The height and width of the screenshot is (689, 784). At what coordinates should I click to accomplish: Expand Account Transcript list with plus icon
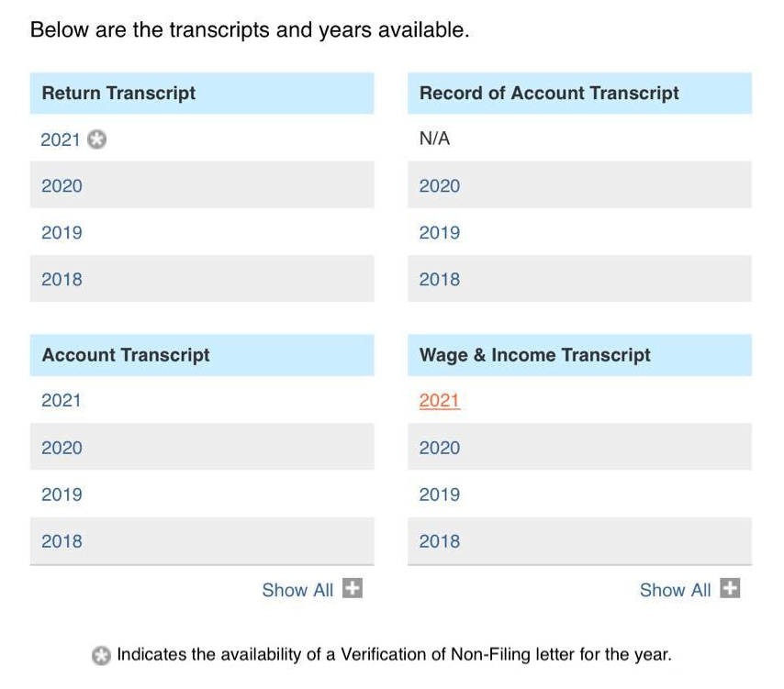pos(353,588)
